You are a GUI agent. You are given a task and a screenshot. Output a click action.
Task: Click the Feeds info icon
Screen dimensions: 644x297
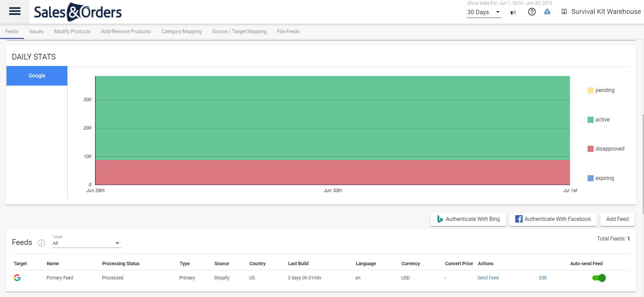(x=41, y=243)
